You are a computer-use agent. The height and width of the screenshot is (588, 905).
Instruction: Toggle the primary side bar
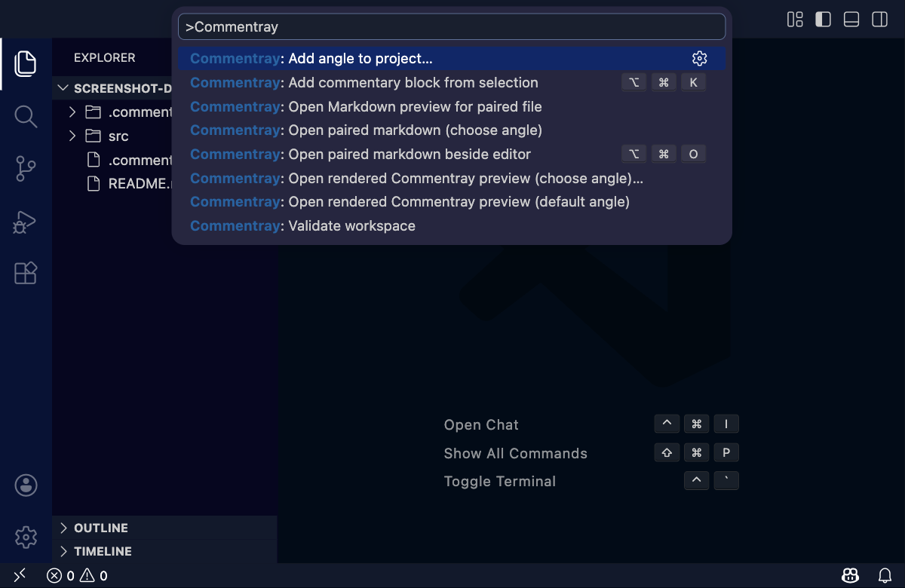pyautogui.click(x=824, y=20)
